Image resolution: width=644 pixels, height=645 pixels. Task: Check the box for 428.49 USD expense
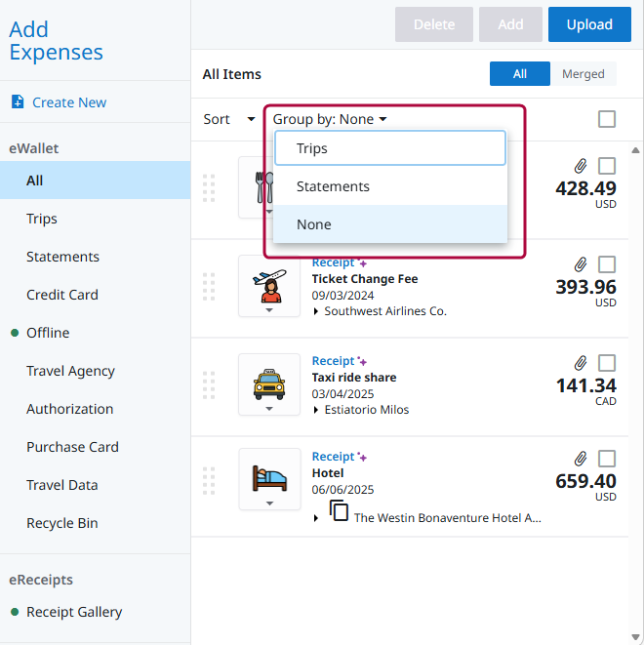coord(607,166)
